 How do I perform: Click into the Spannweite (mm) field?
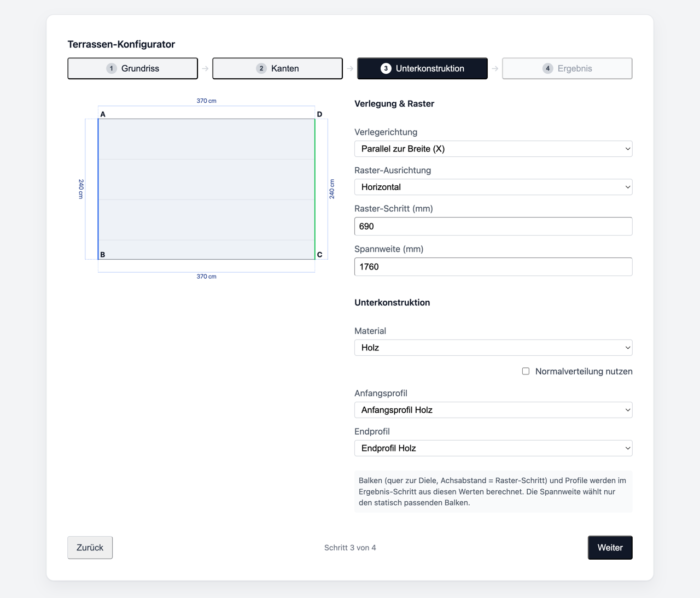[x=493, y=267]
